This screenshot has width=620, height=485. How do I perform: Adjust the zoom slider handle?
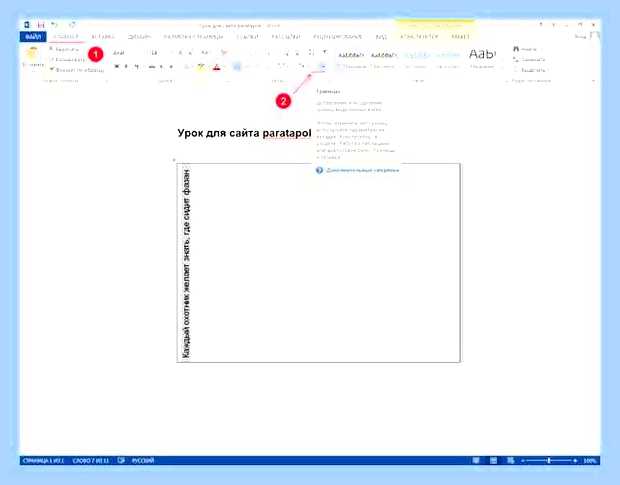pos(549,460)
